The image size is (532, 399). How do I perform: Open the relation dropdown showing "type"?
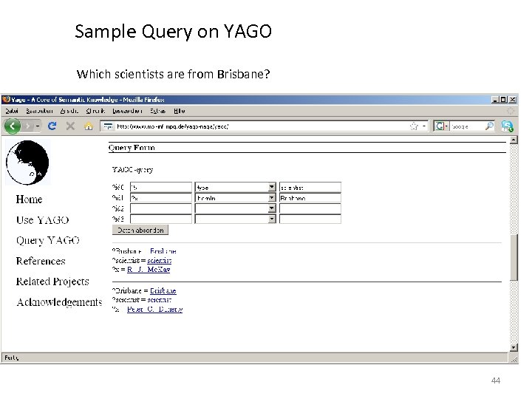(x=272, y=188)
